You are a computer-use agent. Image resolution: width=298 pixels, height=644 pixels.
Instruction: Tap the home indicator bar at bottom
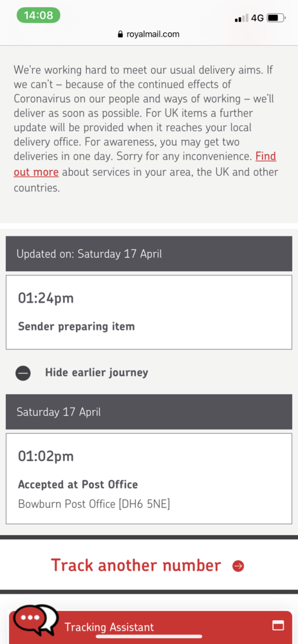point(149,636)
